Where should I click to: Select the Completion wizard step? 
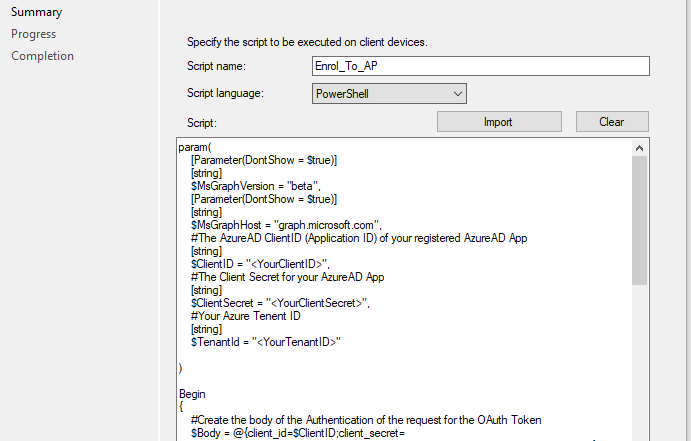point(42,56)
